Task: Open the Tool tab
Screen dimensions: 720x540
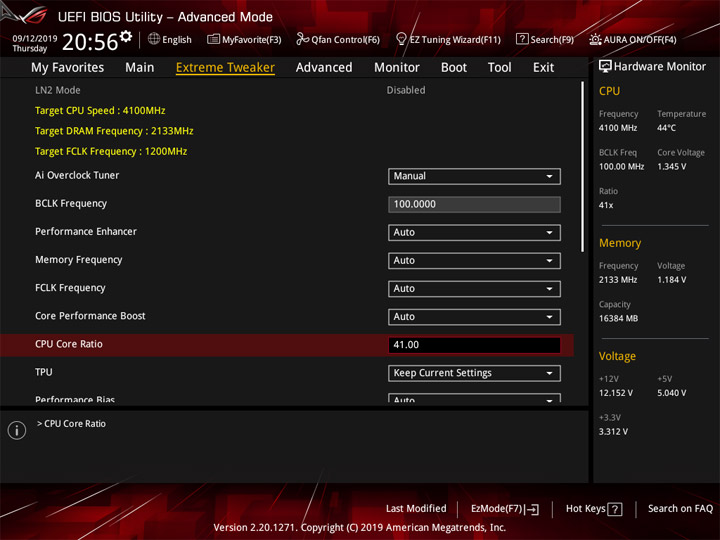Action: [x=500, y=68]
